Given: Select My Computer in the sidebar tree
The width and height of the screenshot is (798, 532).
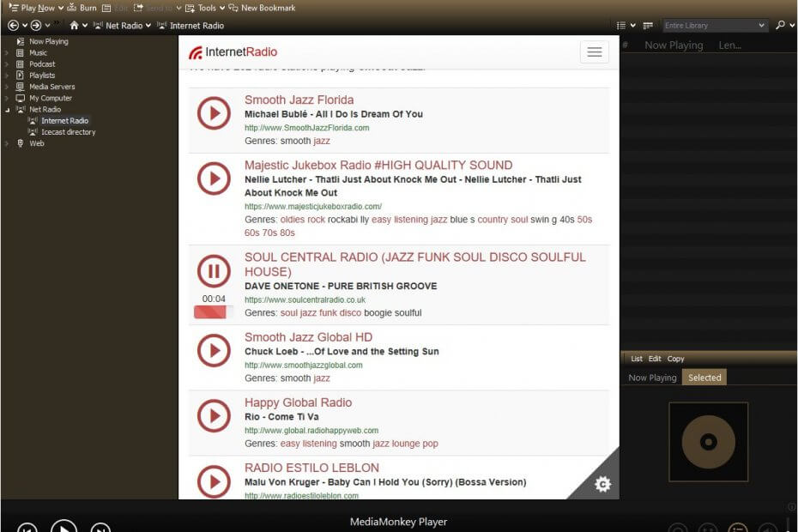Looking at the screenshot, I should pos(51,98).
